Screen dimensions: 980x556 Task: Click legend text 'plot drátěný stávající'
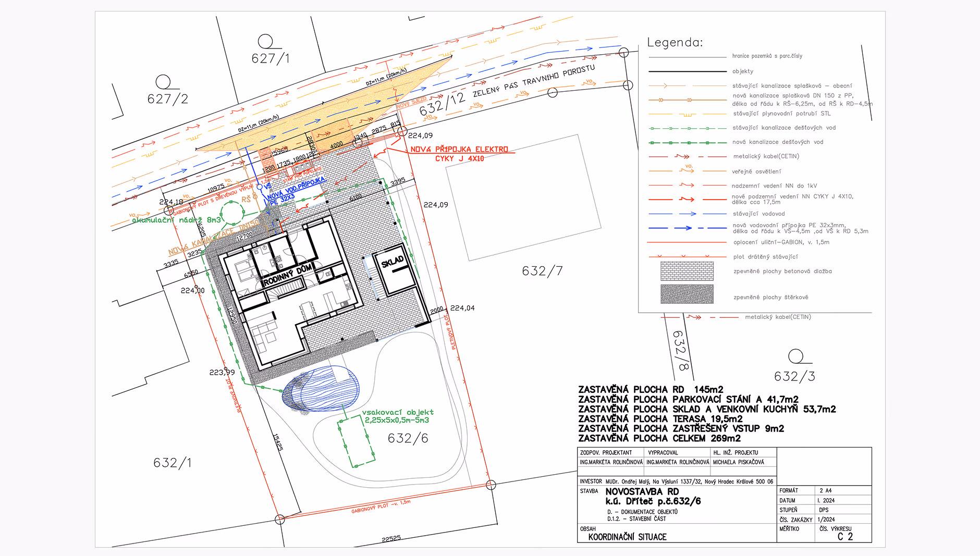pyautogui.click(x=765, y=257)
